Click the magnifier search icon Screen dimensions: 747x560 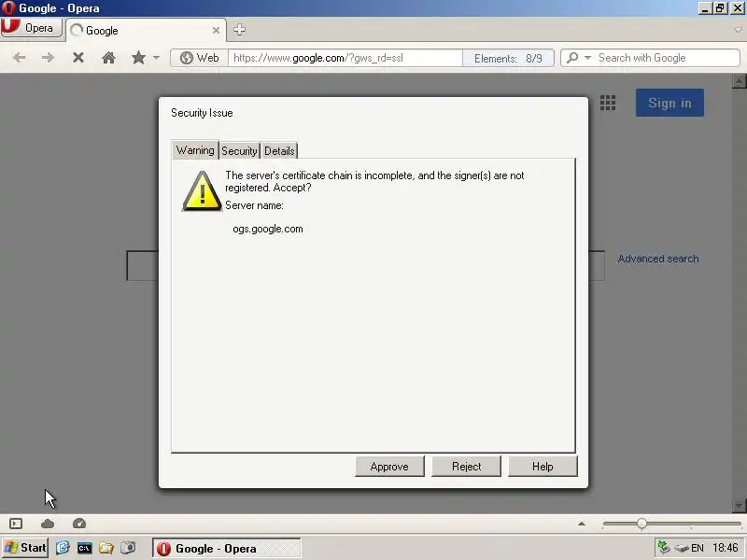point(572,58)
